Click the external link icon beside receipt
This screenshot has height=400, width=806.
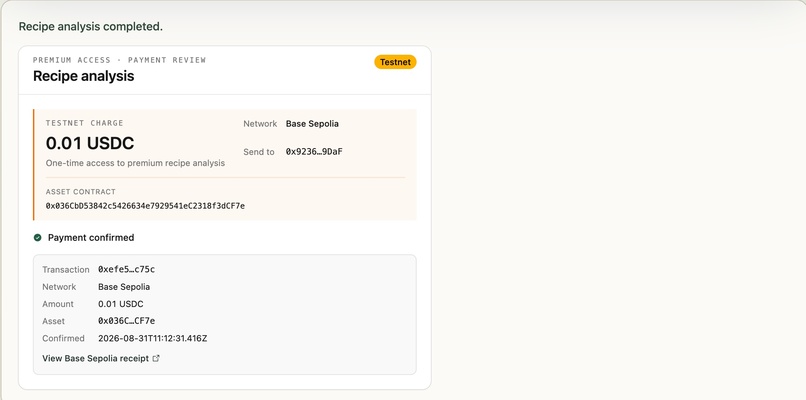pyautogui.click(x=156, y=358)
